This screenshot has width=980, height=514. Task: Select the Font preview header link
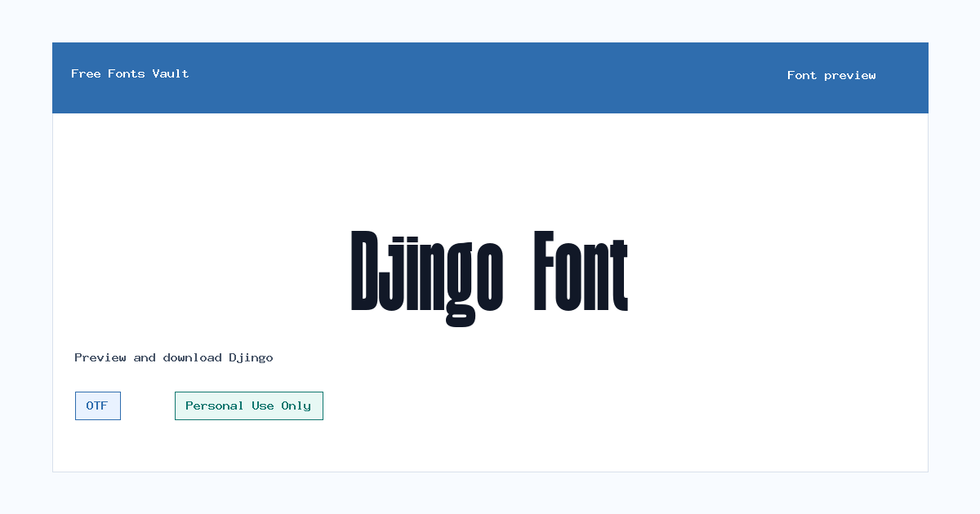click(831, 75)
